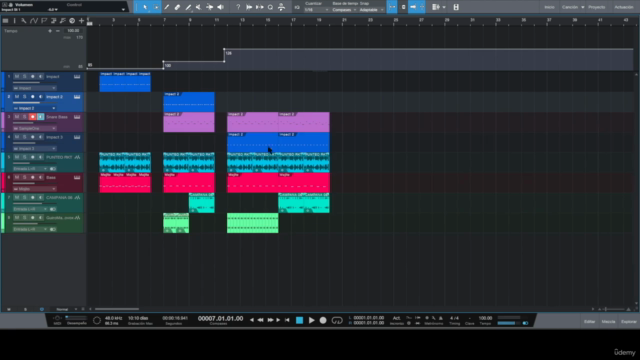The width and height of the screenshot is (640, 360).
Task: Stop playback with the blue stop button
Action: [300, 320]
